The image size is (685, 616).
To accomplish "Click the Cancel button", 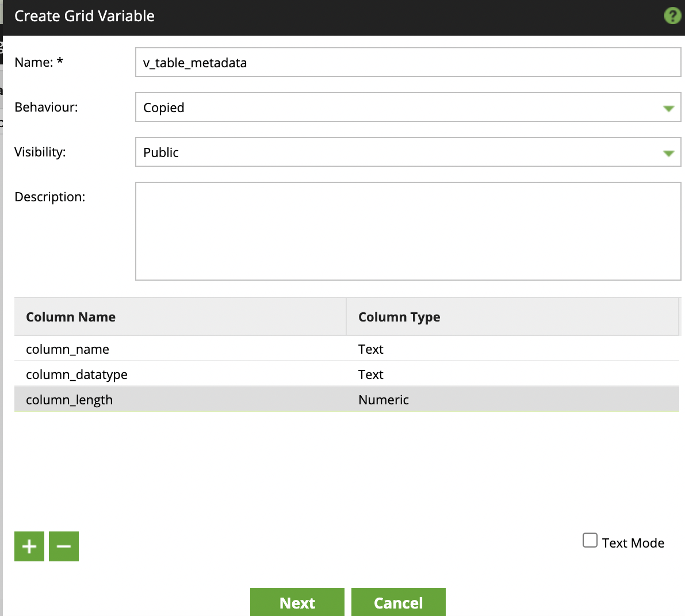I will (399, 602).
